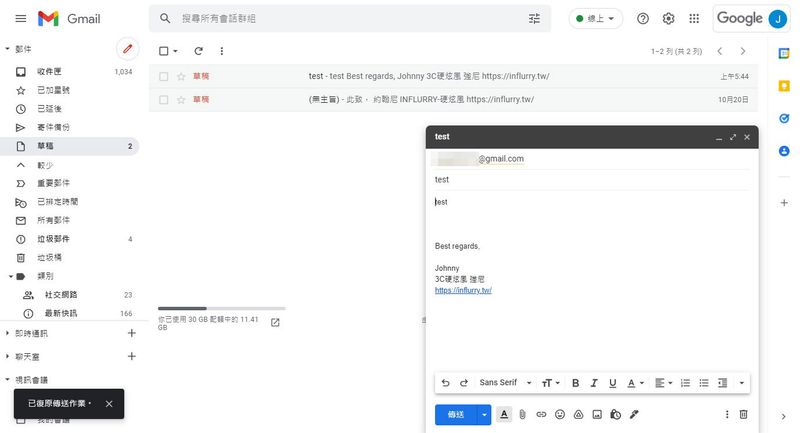Screen dimensions: 800x433
Task: Open search options filter icon
Action: pyautogui.click(x=534, y=19)
